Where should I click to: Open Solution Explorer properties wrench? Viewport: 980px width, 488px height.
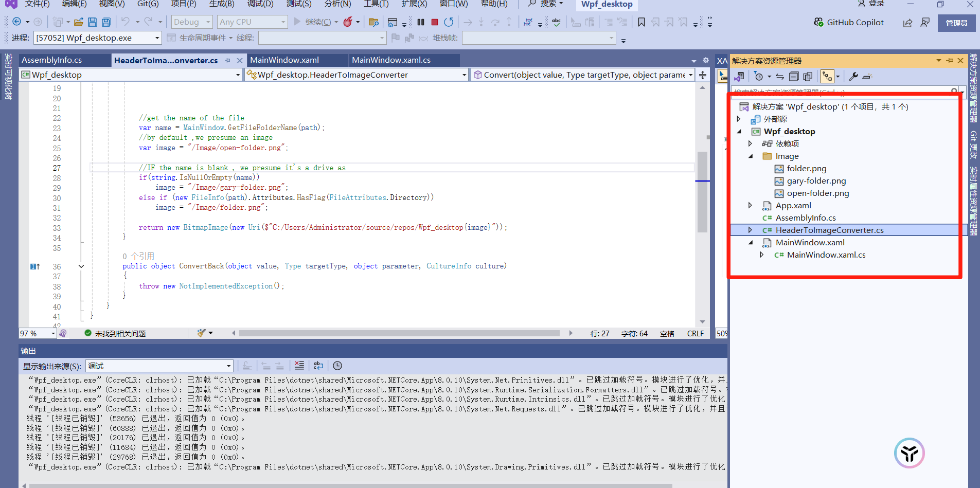[853, 77]
